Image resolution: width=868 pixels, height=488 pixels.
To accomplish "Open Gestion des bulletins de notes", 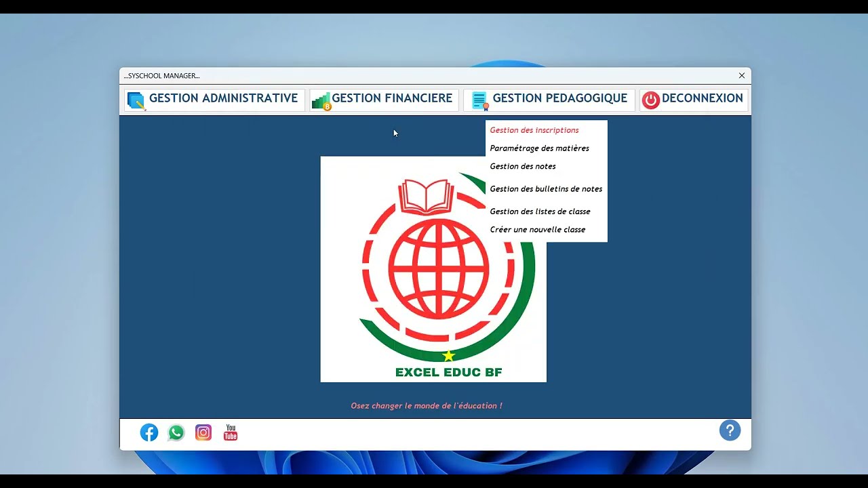I will [x=546, y=189].
